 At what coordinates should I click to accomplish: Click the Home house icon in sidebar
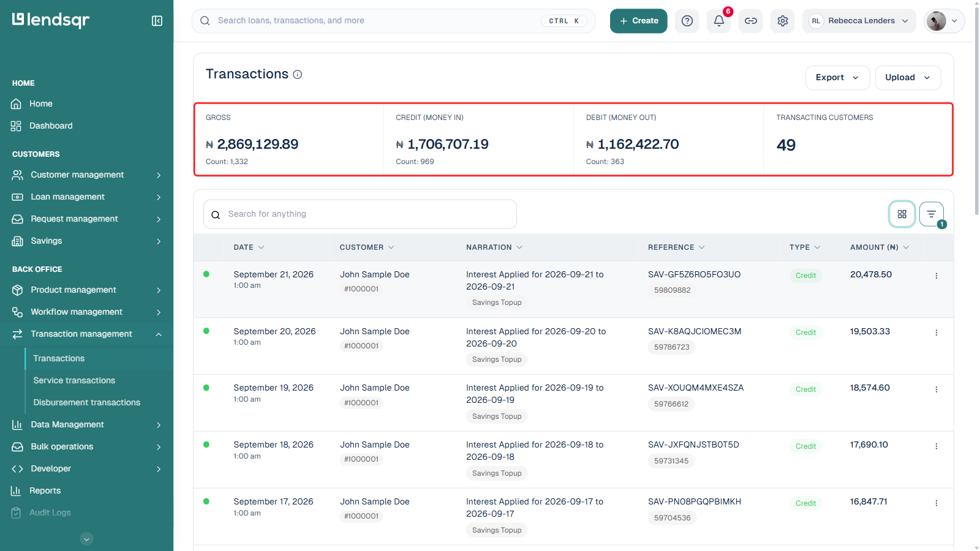click(x=17, y=104)
